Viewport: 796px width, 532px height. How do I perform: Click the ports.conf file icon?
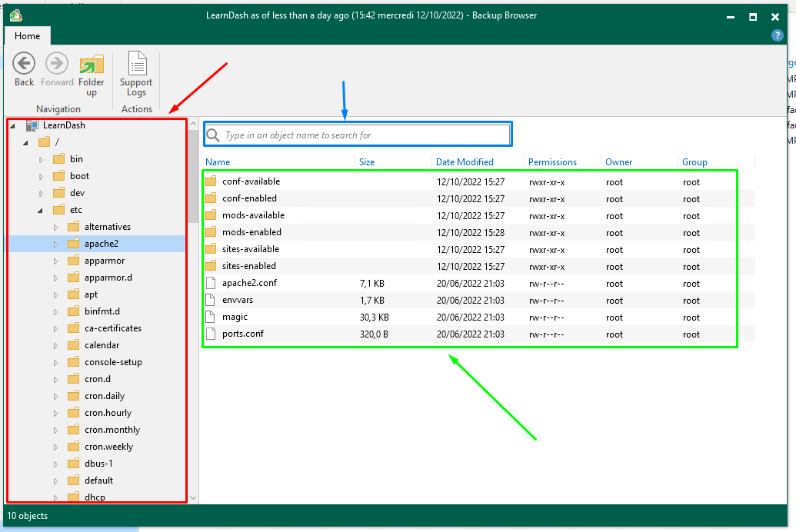(x=210, y=334)
